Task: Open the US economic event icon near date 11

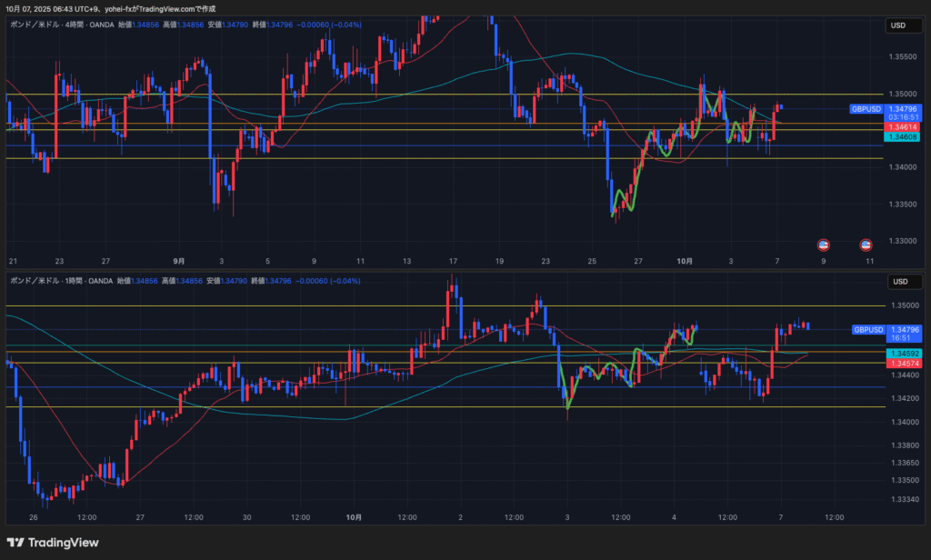Action: (866, 245)
